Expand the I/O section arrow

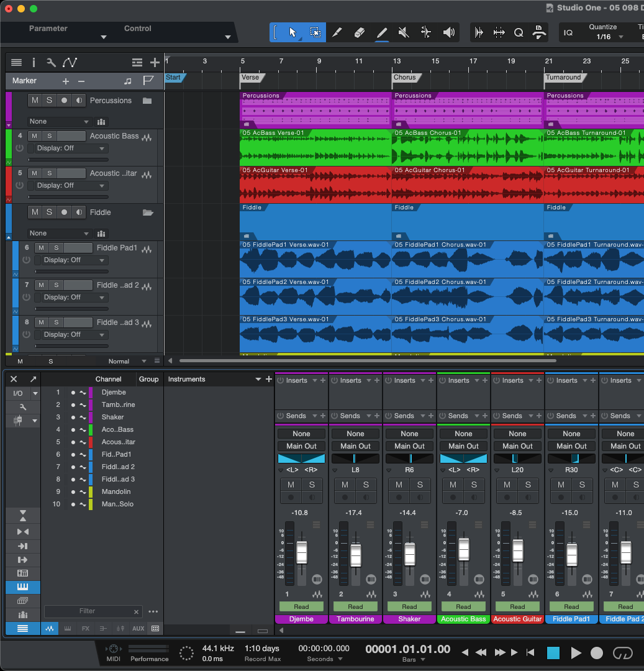tap(35, 393)
